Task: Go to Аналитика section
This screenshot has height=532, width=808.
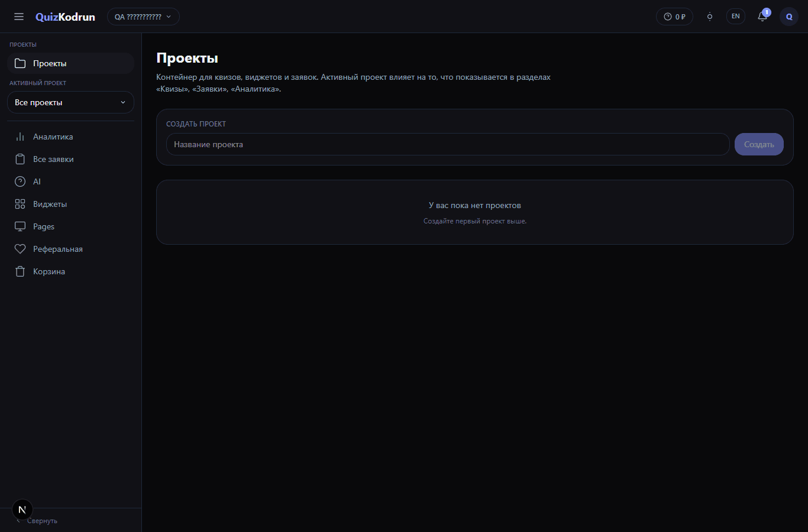Action: (x=70, y=137)
